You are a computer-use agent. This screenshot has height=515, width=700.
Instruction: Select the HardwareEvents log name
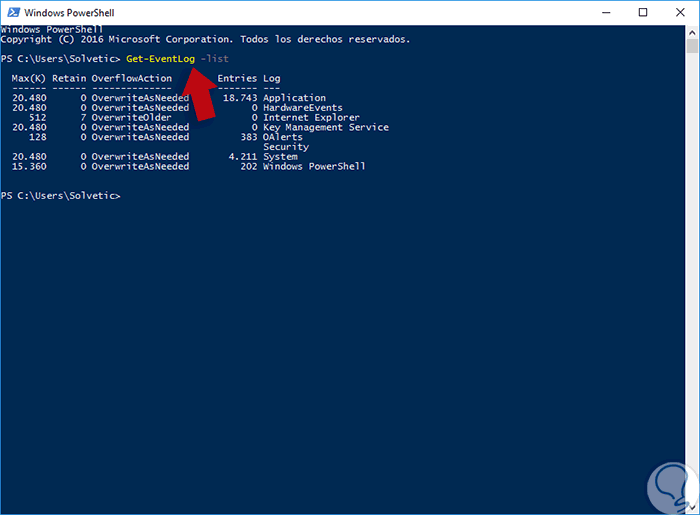pyautogui.click(x=303, y=108)
